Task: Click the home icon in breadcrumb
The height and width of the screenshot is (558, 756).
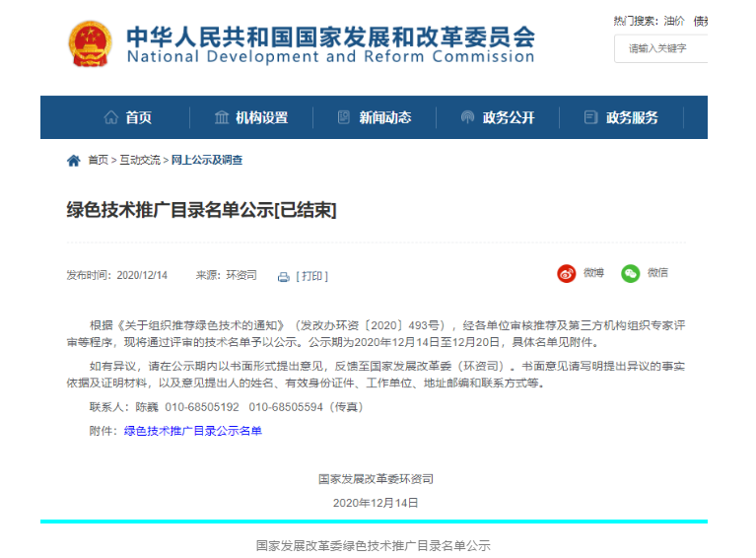Action: [x=74, y=160]
